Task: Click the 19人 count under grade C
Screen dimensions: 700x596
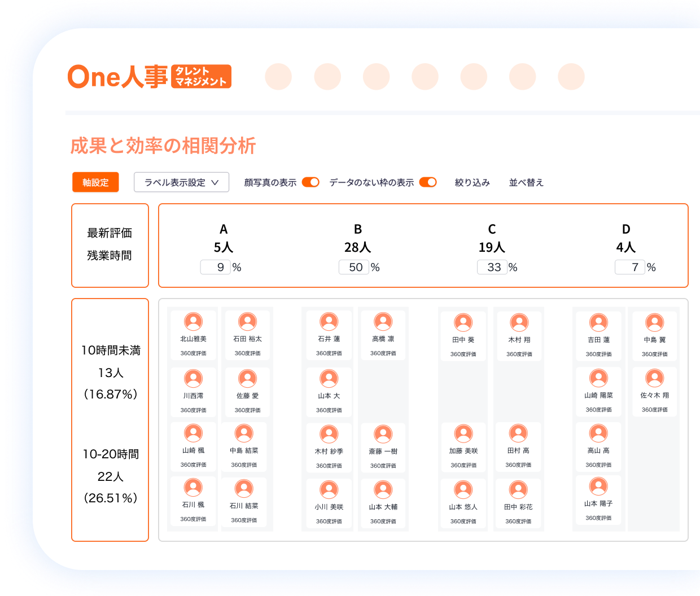Action: point(492,247)
